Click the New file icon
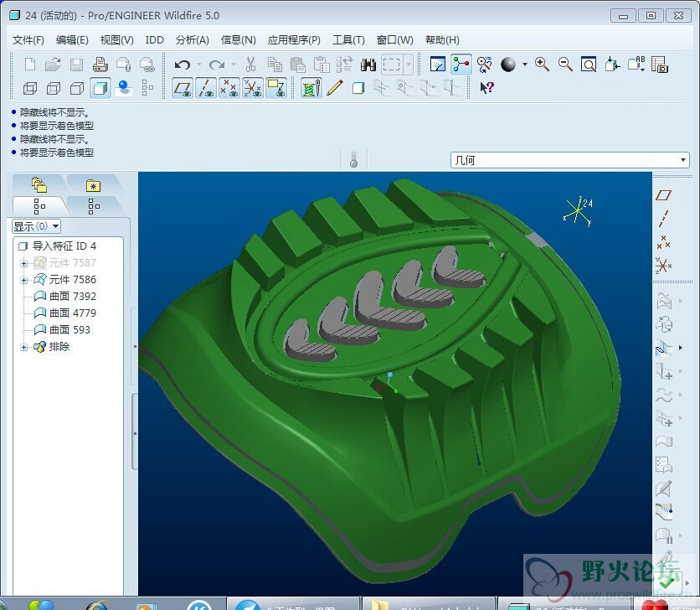700x610 pixels. point(30,65)
